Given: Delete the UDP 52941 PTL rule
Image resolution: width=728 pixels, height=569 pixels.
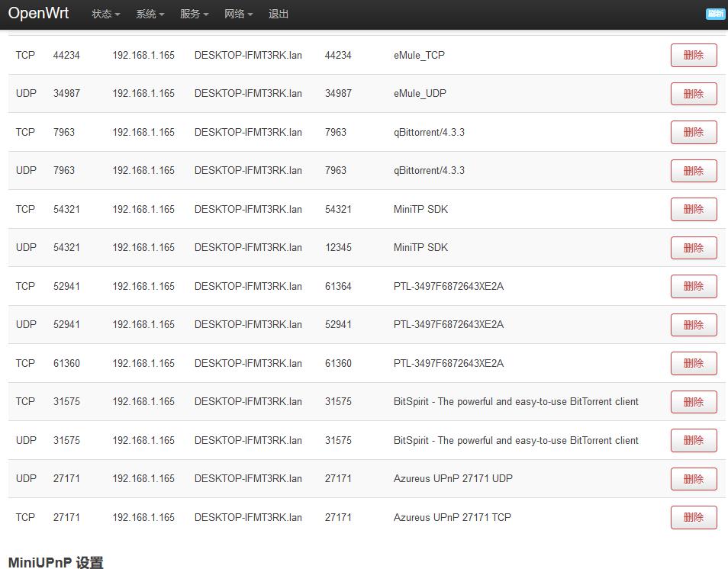Looking at the screenshot, I should coord(693,325).
